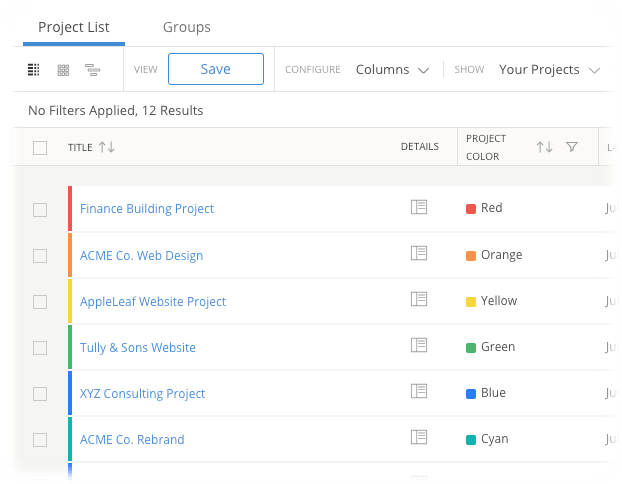Open AppleLeaf Website Project link

pos(153,301)
